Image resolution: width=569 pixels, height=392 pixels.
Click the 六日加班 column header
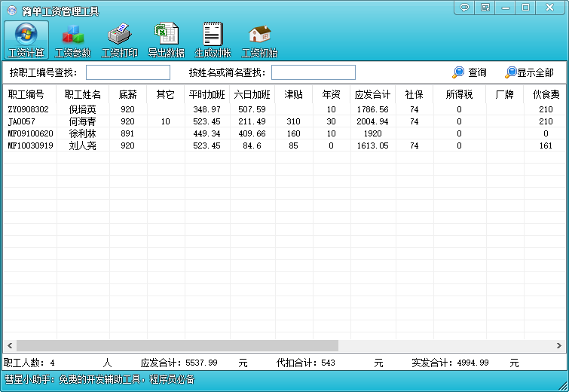[x=252, y=94]
